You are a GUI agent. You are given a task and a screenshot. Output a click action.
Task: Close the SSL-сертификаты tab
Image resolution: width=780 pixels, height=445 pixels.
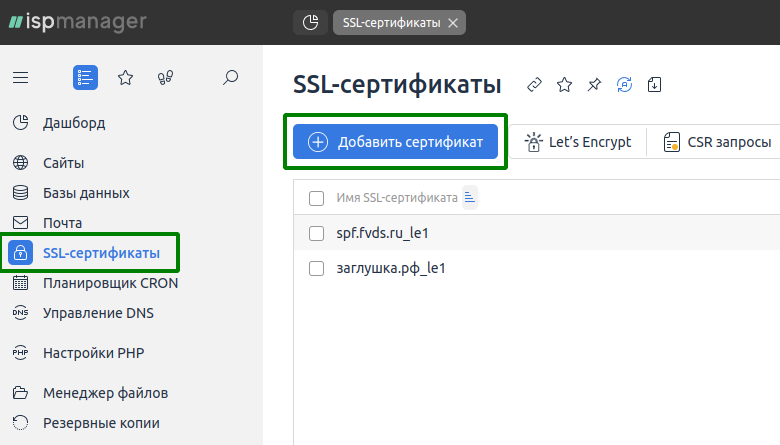click(453, 22)
